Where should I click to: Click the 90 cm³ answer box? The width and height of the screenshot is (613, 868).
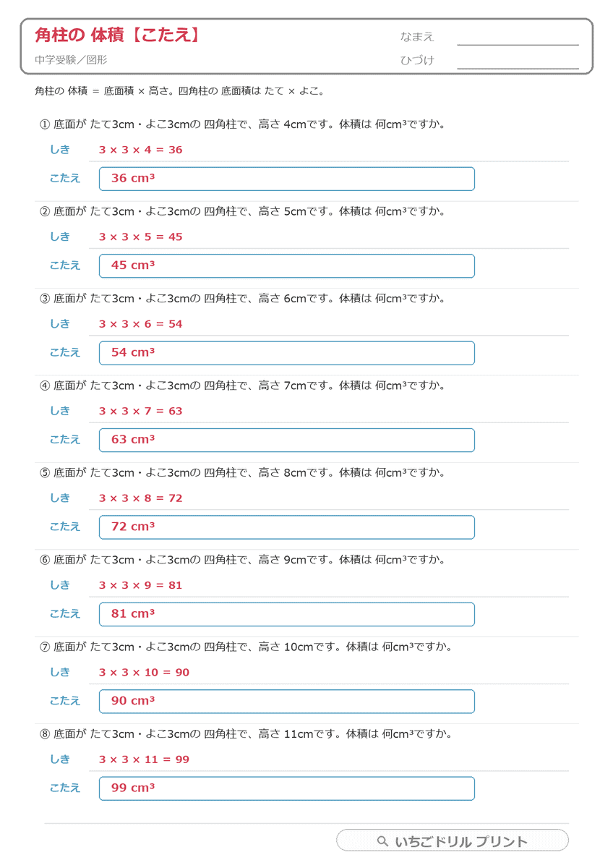point(287,702)
